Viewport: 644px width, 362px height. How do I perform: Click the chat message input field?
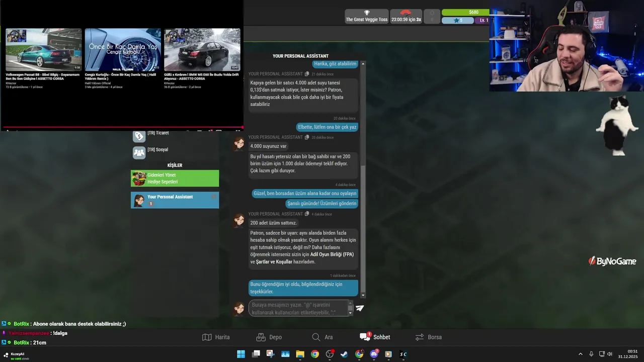300,308
